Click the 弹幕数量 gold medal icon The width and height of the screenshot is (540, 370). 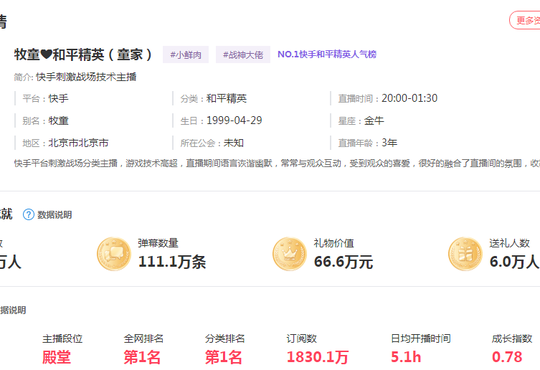coord(114,254)
